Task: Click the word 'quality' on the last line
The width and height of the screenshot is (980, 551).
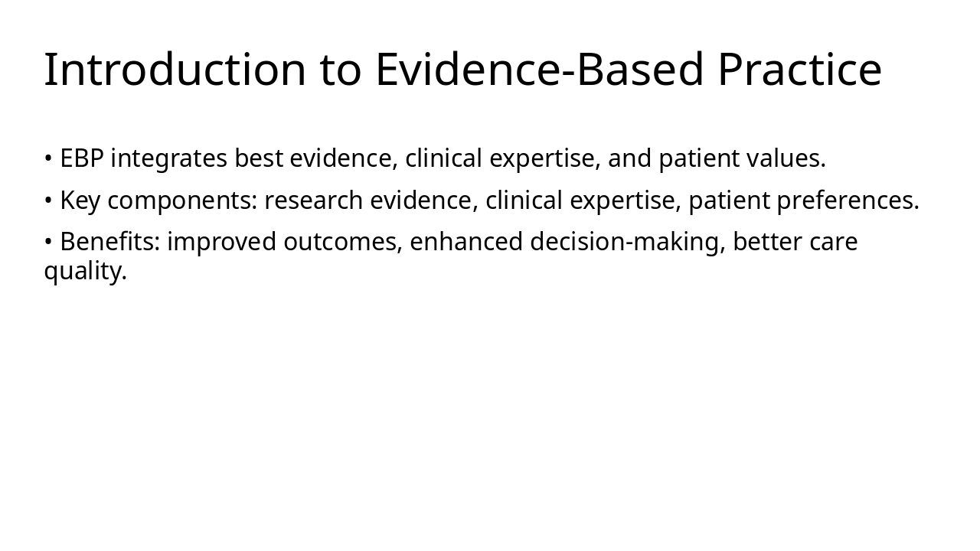Action: pos(82,270)
